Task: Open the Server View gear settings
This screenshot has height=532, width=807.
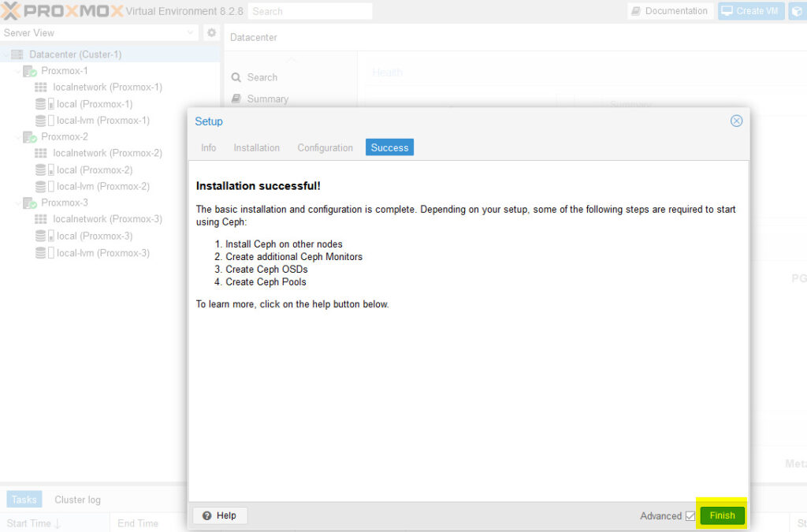Action: click(x=211, y=33)
